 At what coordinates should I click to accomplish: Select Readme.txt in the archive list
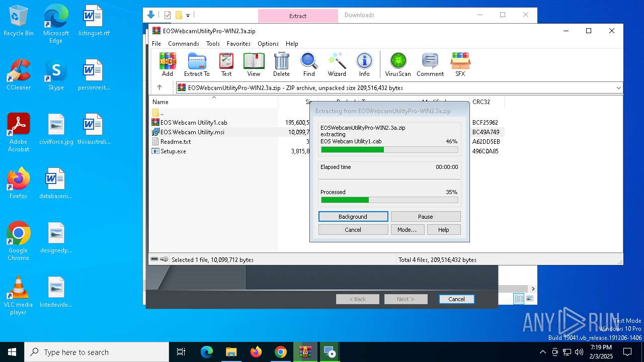(176, 142)
